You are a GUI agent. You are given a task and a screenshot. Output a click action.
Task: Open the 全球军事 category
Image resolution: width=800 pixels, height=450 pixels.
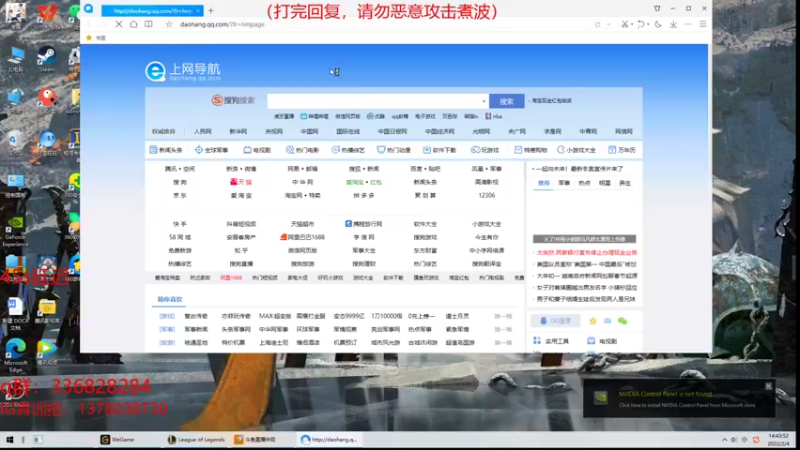[211, 150]
